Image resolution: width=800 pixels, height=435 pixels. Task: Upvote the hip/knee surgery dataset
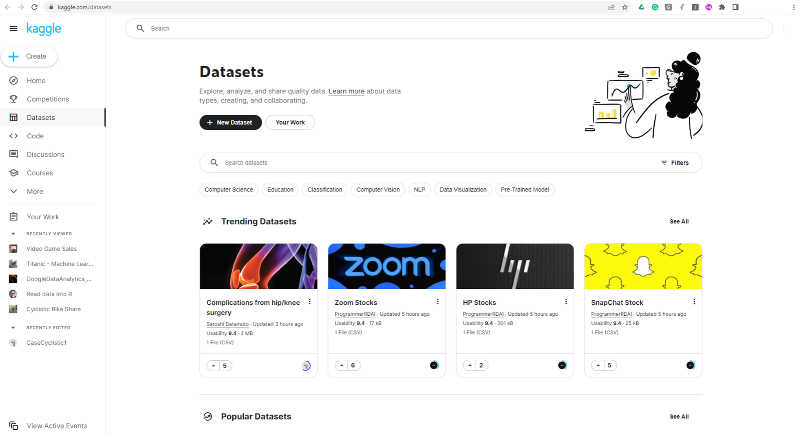[213, 366]
